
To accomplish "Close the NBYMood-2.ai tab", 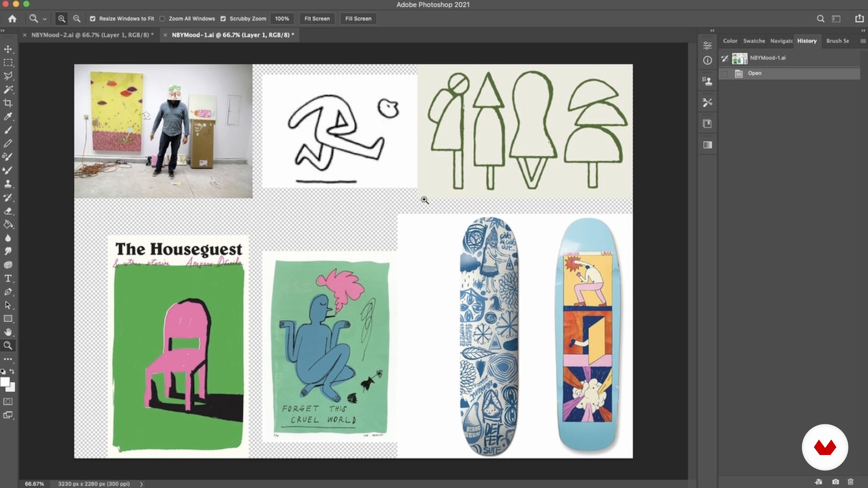I will 25,35.
